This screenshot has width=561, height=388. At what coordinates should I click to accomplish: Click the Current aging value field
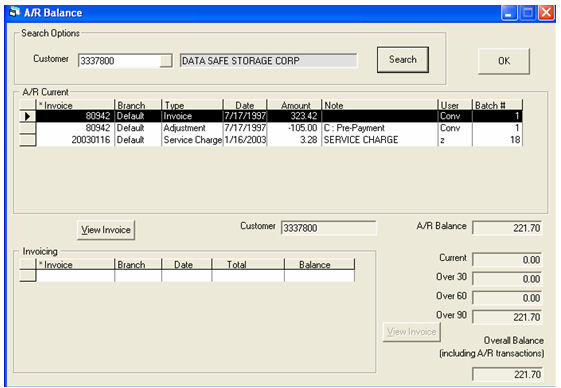pos(507,260)
